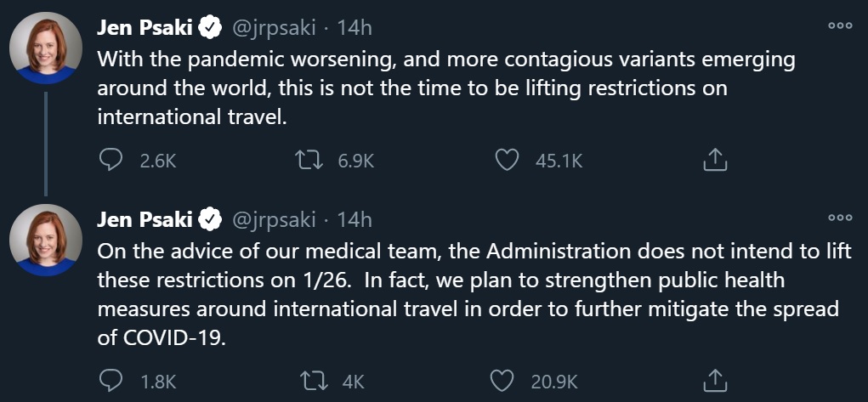Open the @jrpsaki handle in second tweet
The width and height of the screenshot is (868, 402).
[274, 220]
